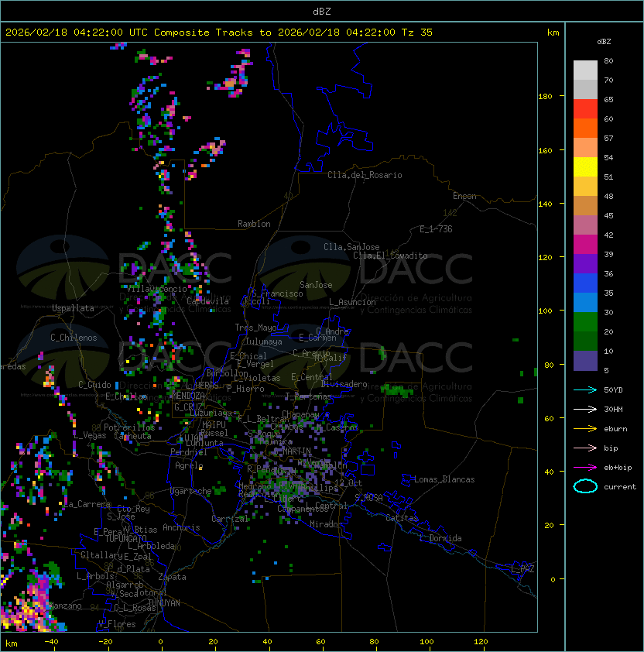644x652 pixels.
Task: Click the '-40' x-axis tick label
Action: pos(51,642)
